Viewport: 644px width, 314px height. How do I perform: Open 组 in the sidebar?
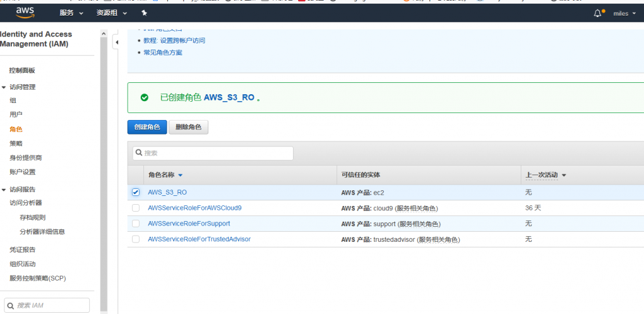click(x=13, y=100)
